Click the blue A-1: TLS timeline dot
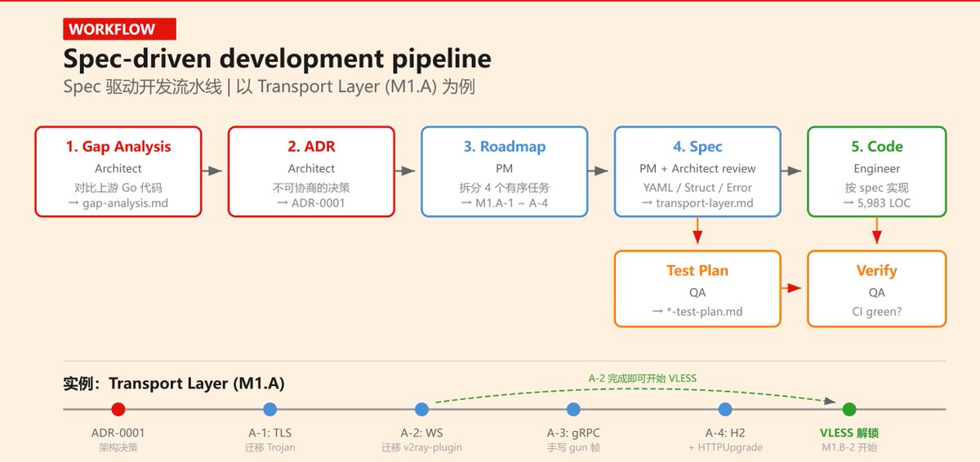The height and width of the screenshot is (462, 980). tap(270, 409)
